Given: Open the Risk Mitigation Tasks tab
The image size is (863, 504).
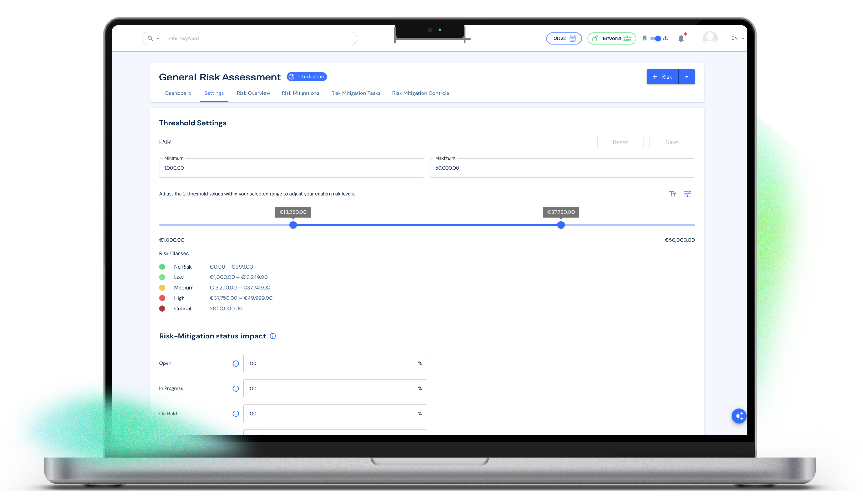Looking at the screenshot, I should (x=355, y=93).
